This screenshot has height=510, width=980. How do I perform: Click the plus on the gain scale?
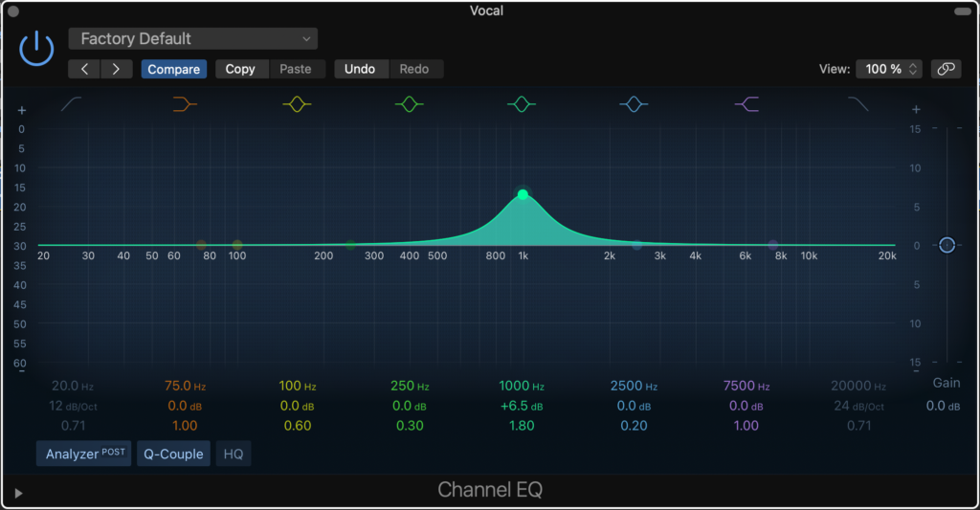(916, 109)
